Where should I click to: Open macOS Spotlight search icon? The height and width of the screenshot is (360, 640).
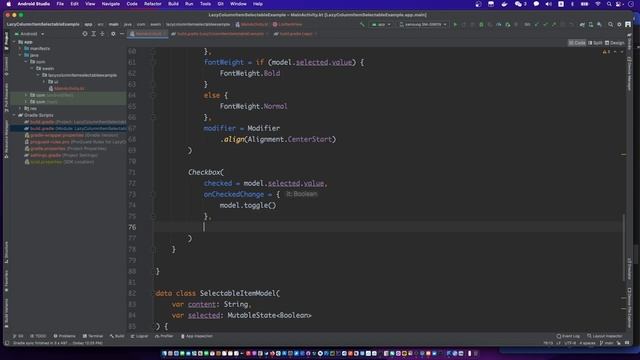pyautogui.click(x=609, y=4)
